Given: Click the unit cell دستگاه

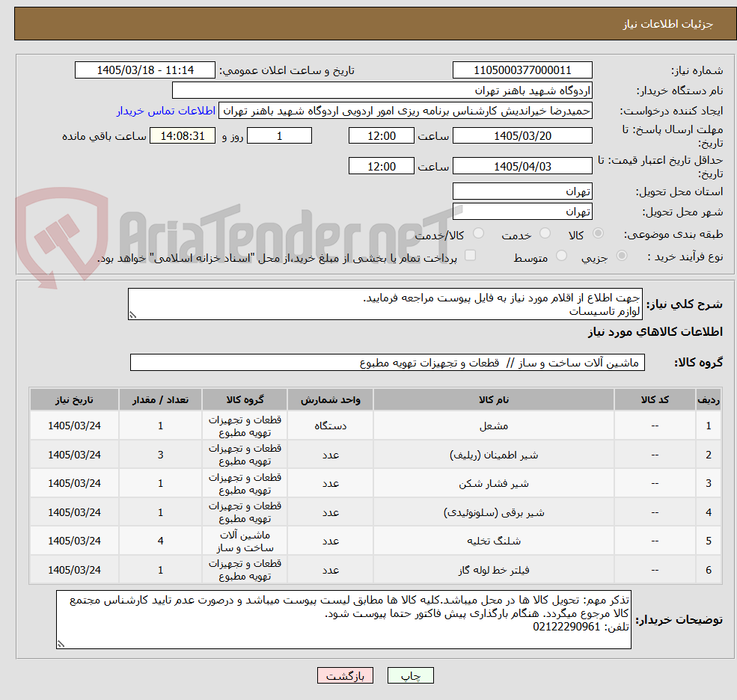Looking at the screenshot, I should 331,426.
